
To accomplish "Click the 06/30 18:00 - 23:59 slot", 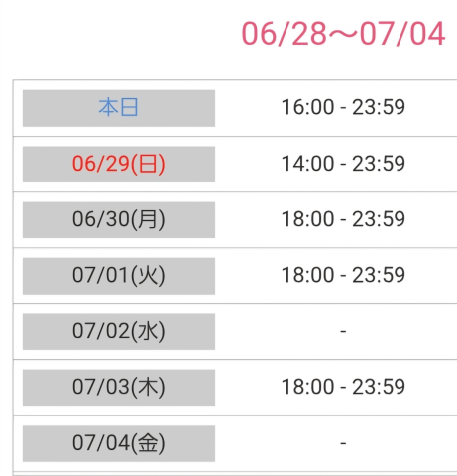I will click(343, 219).
